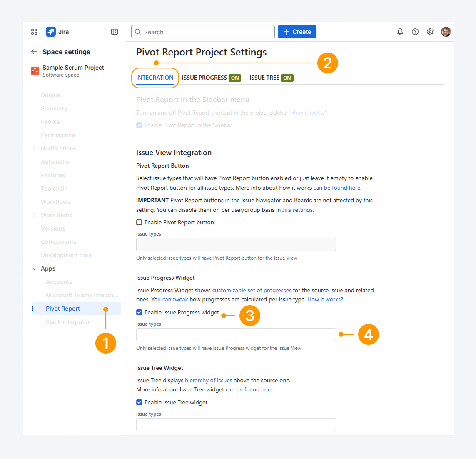Click the Apps section label

[48, 269]
